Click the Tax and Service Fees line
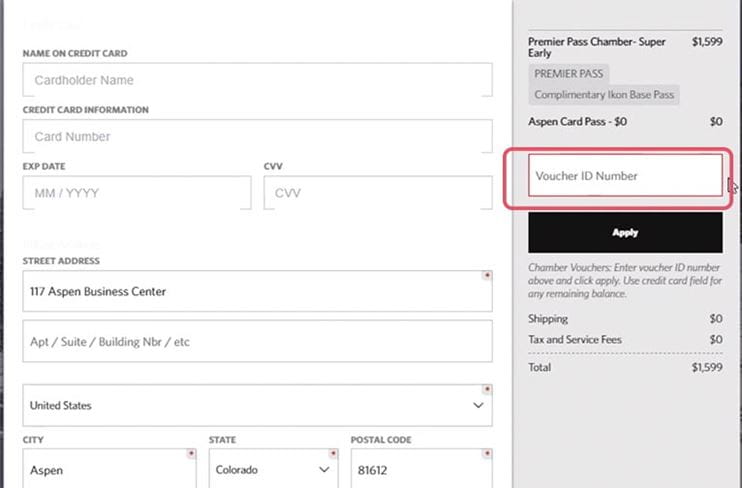The width and height of the screenshot is (742, 488). (574, 340)
